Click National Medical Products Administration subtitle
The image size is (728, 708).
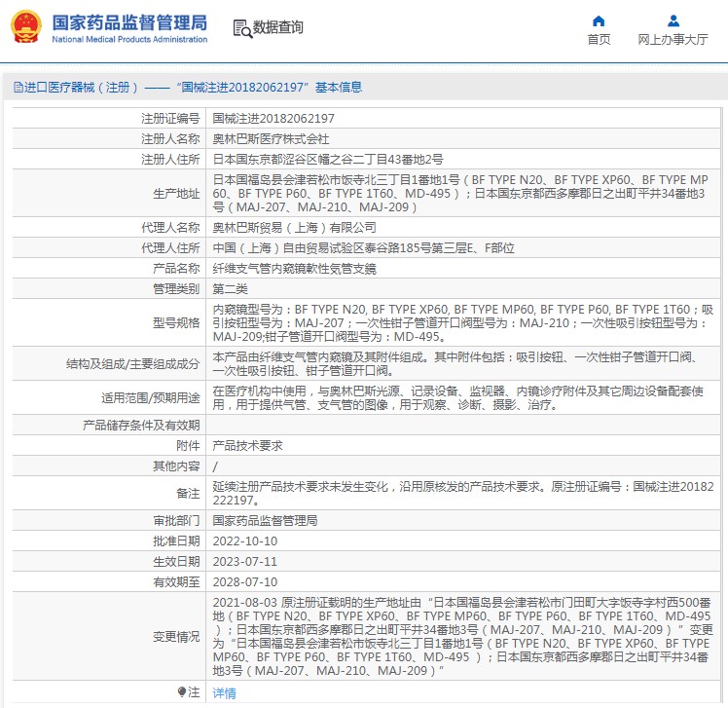pos(129,40)
